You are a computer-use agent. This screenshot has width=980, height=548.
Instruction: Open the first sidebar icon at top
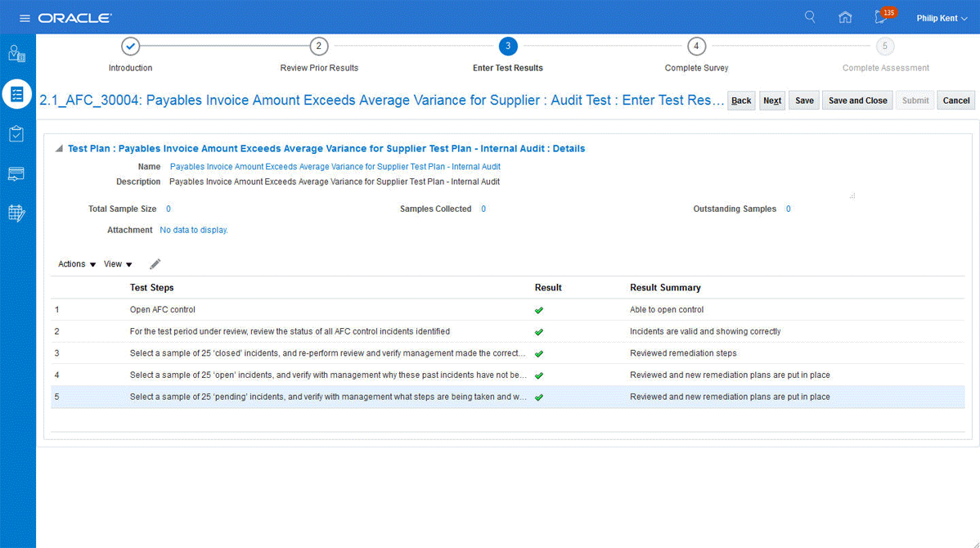[17, 54]
